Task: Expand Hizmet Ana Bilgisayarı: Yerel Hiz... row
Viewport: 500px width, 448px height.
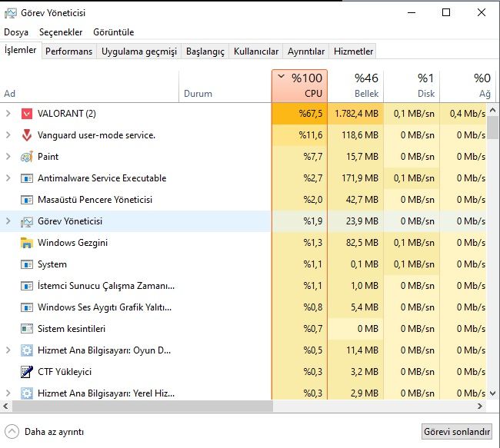Action: pos(8,393)
